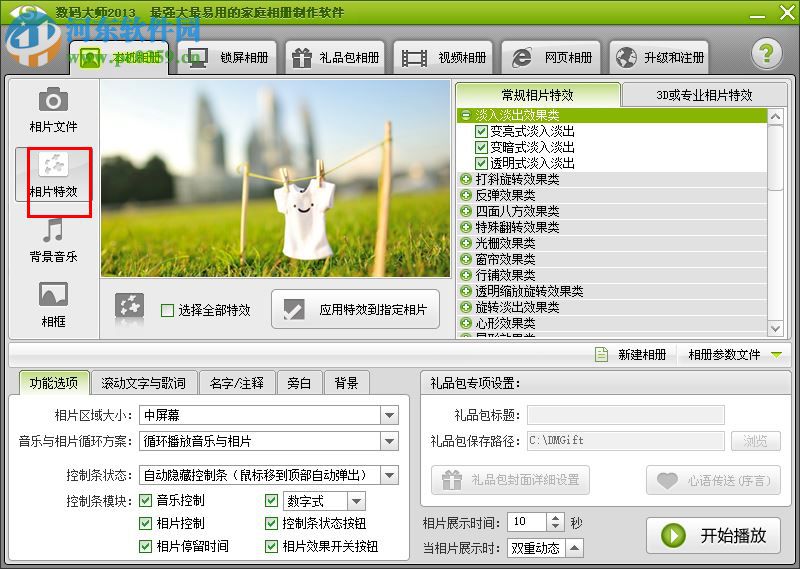Switch to the 锁屏相册 tab
800x569 pixels.
(x=226, y=58)
